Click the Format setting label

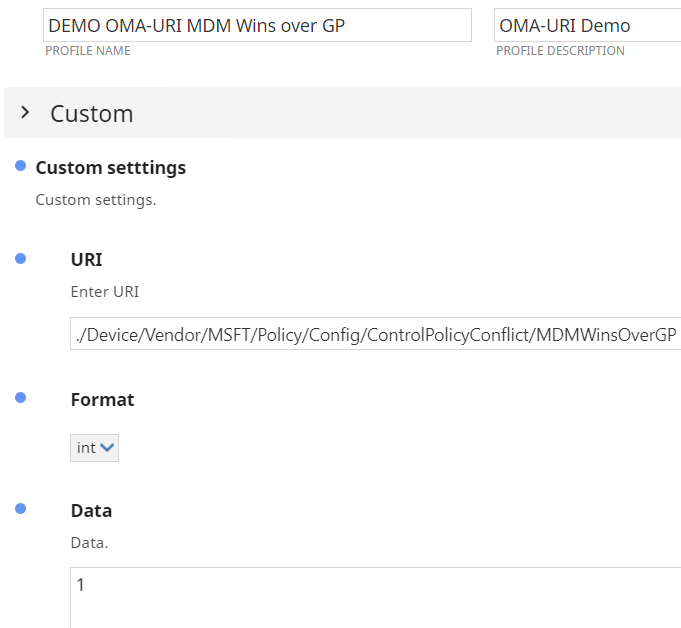[x=102, y=400]
